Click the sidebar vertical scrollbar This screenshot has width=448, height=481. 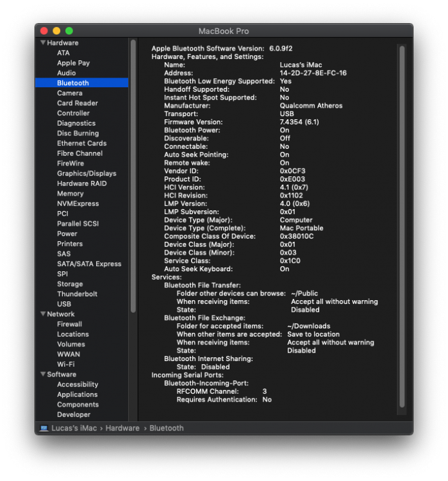tap(133, 176)
